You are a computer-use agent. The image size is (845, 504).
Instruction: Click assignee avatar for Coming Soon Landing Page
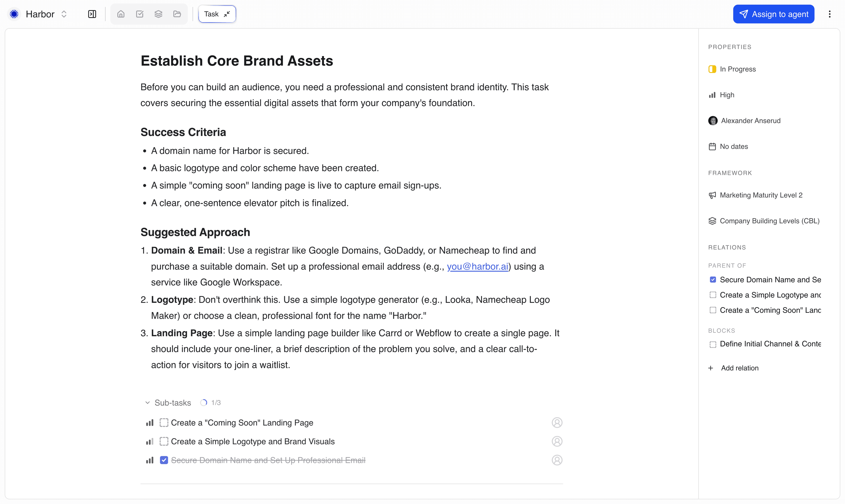coord(557,422)
